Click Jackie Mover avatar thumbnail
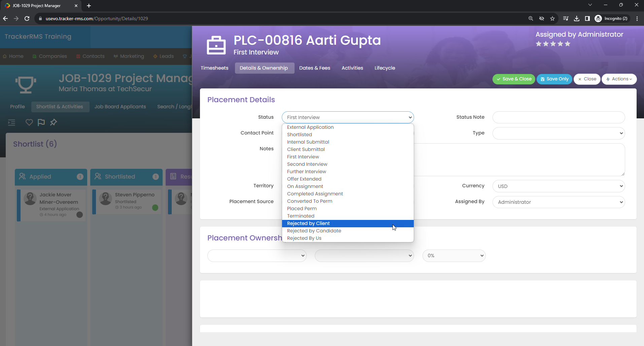The width and height of the screenshot is (644, 346). pyautogui.click(x=30, y=198)
